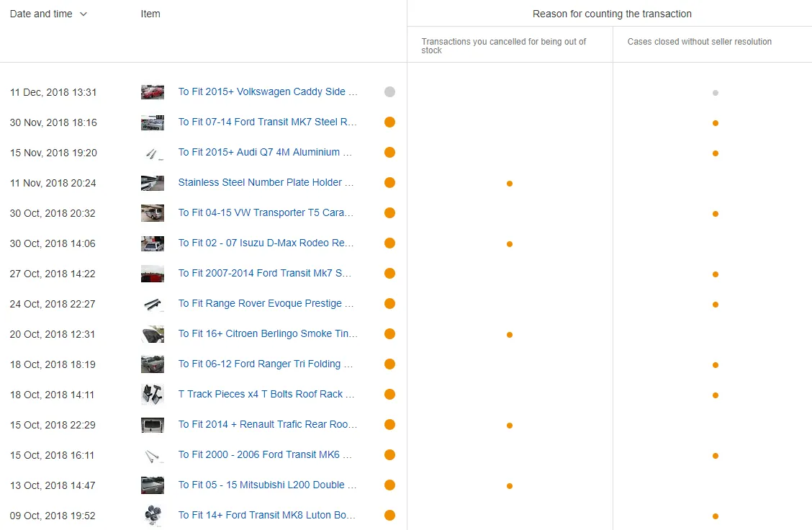Click the Ford Ranger Tri Folding thumbnail

click(x=153, y=364)
